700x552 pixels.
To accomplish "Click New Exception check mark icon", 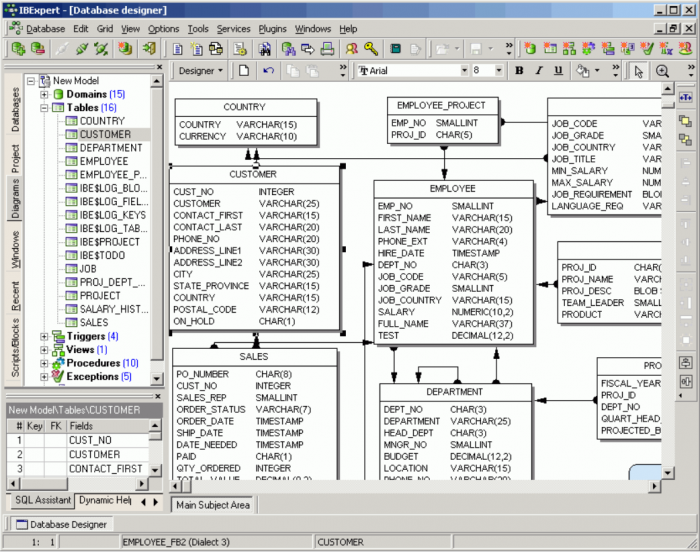I will [x=646, y=48].
